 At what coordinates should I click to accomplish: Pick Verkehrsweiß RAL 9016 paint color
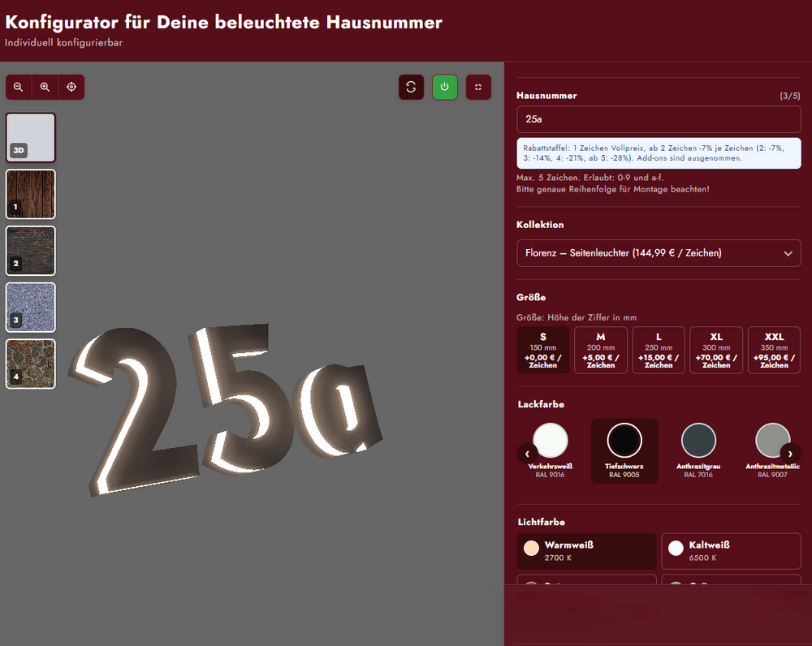pyautogui.click(x=550, y=450)
